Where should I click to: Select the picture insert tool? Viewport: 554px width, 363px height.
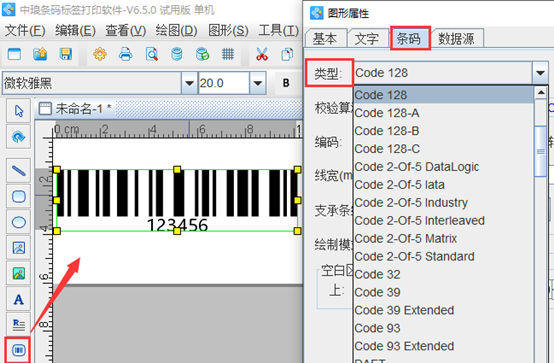click(x=19, y=274)
